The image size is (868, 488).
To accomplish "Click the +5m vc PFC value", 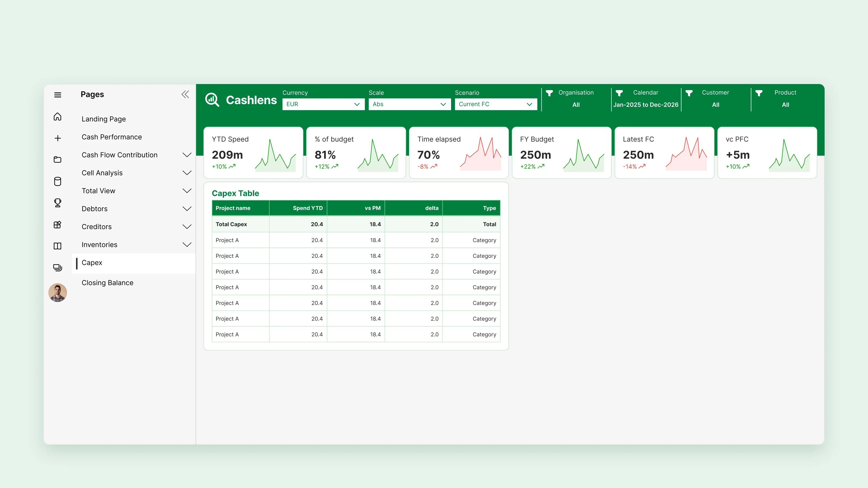I will pos(738,155).
